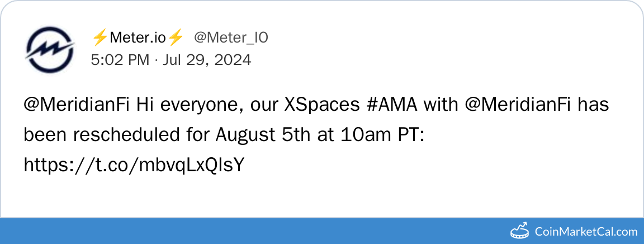
Task: Open the @MeridianFi mention starting the tweet
Action: [77, 105]
